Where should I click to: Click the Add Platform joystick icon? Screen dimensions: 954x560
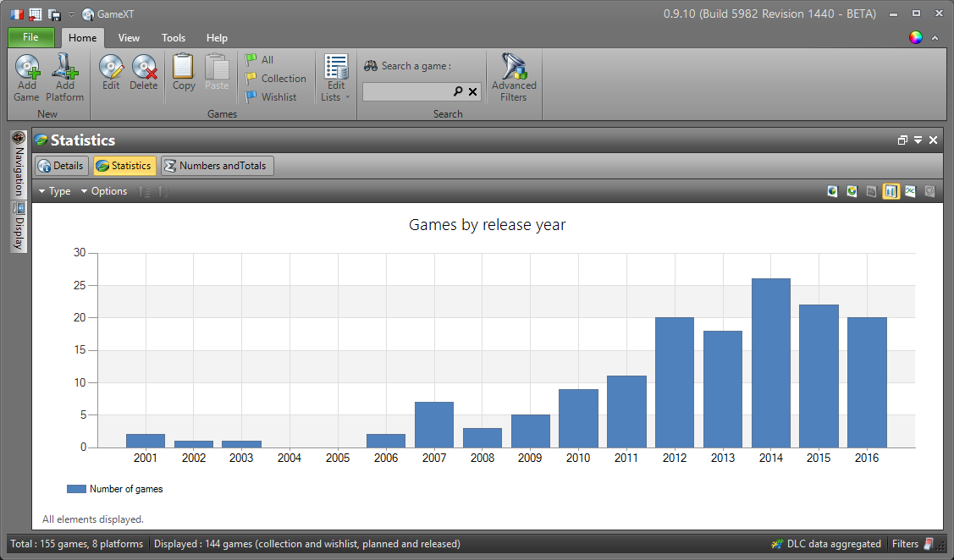[x=64, y=66]
